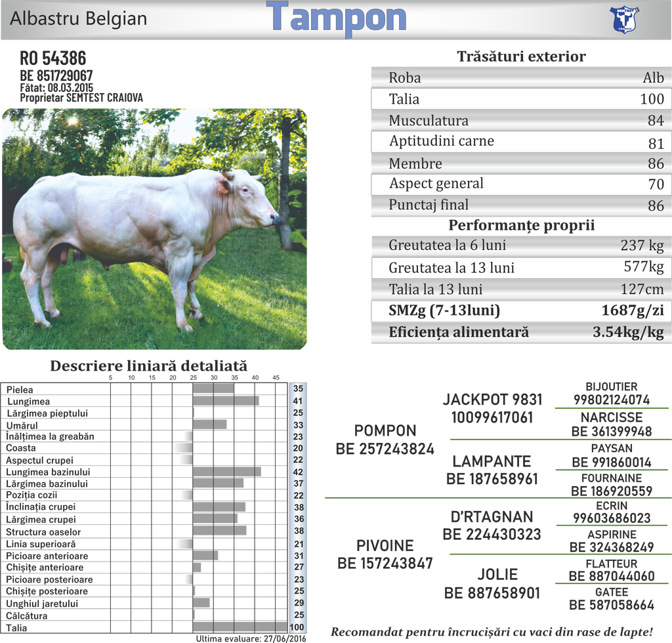
Task: Click the 'Trăsături exterior' heading
Action: (521, 56)
